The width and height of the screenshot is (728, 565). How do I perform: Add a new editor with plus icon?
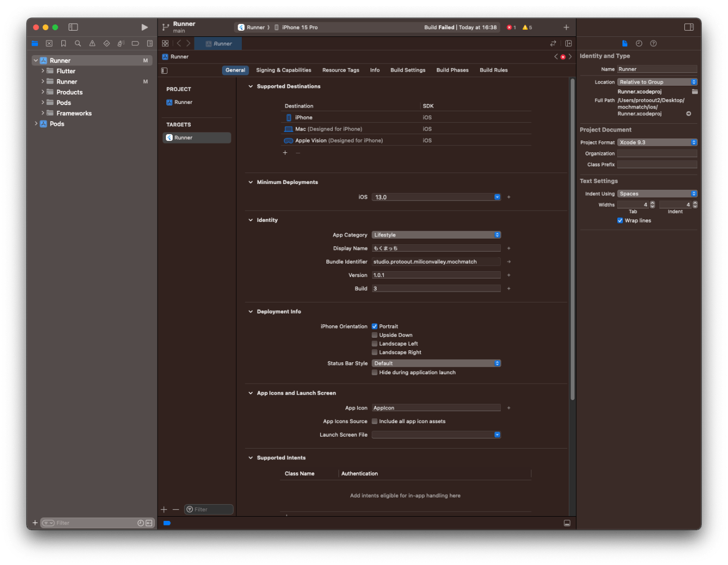click(x=566, y=27)
